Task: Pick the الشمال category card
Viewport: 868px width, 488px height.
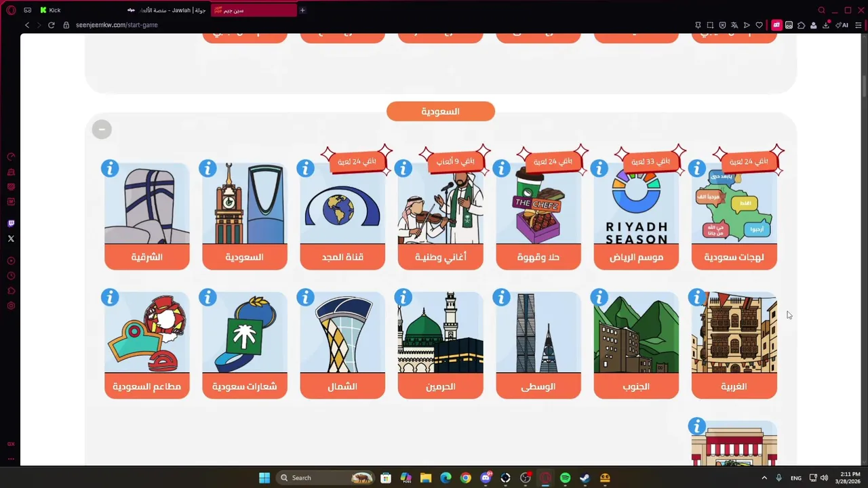Action: coord(342,345)
